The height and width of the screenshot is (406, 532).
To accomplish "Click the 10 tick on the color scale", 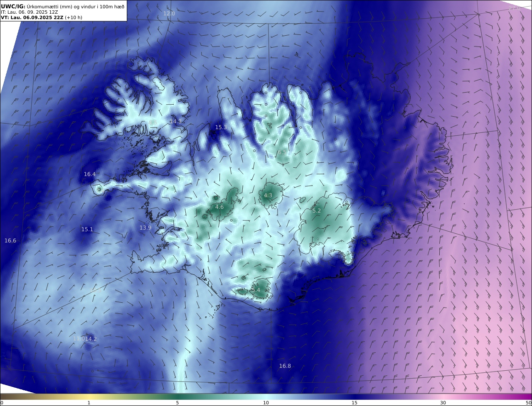I will [x=266, y=403].
